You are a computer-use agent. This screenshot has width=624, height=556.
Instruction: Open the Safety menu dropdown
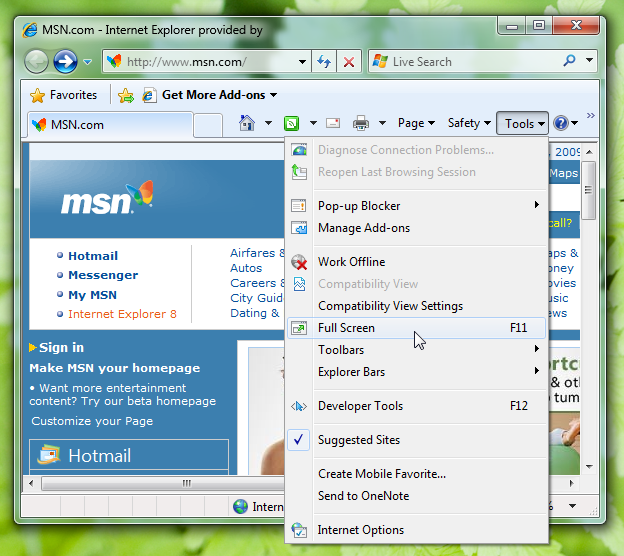(469, 123)
